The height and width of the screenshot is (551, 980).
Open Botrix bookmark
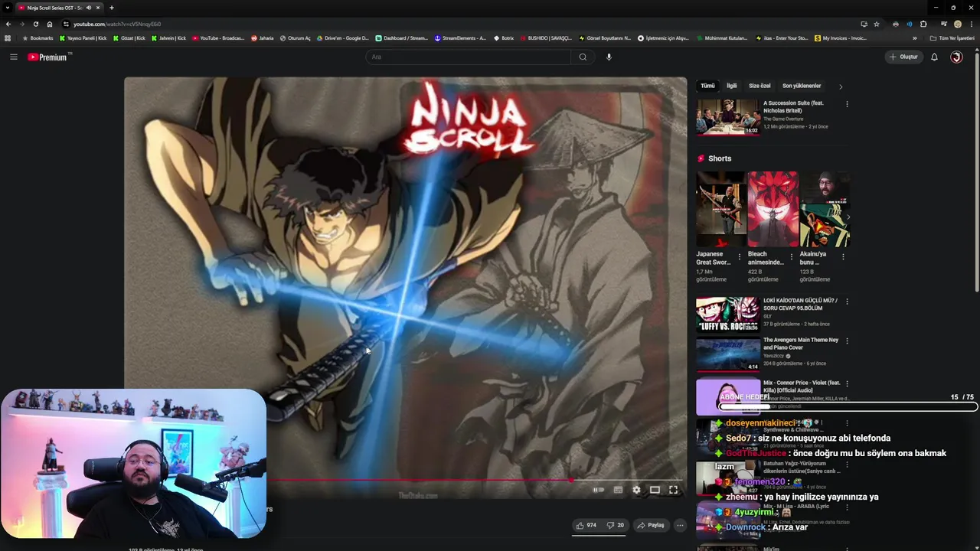tap(504, 38)
